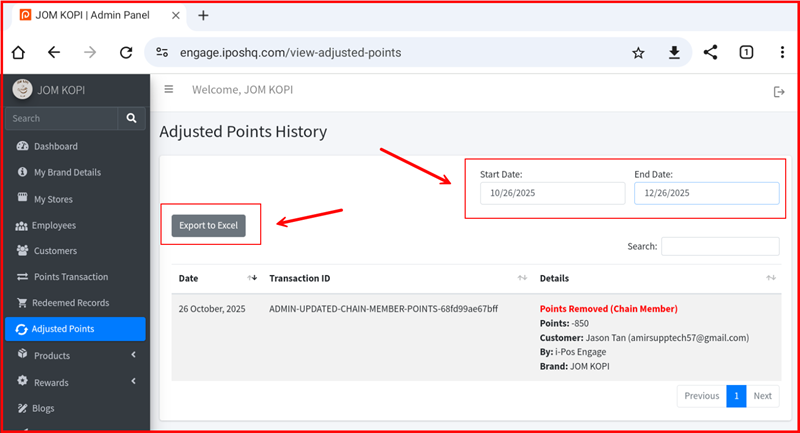Screen dimensions: 800x433
Task: Click the logout icon at top right
Action: coord(779,92)
